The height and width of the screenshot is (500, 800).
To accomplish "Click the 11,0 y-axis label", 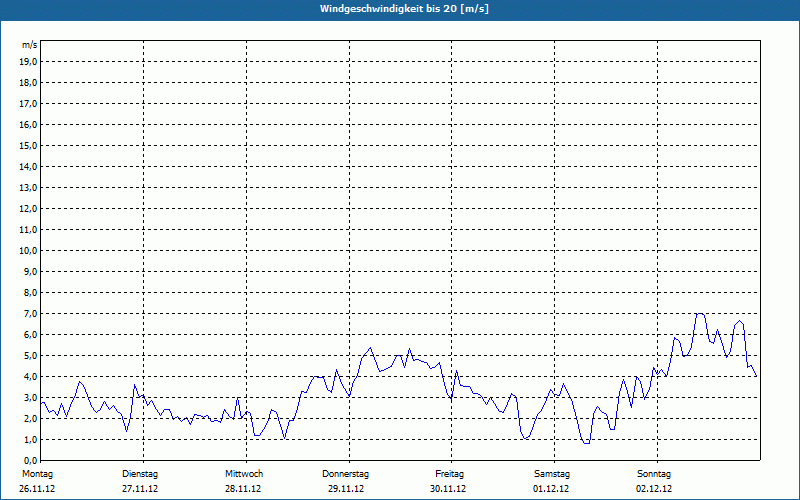I will click(28, 230).
